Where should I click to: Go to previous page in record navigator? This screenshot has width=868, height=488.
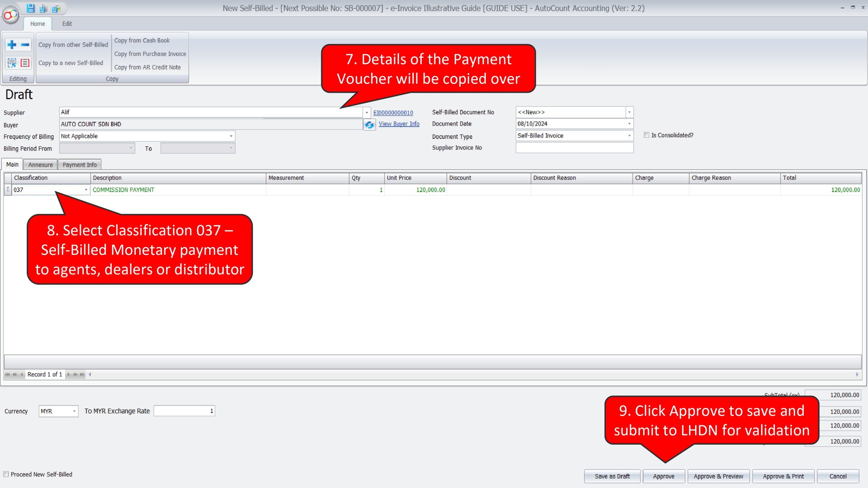pos(15,374)
